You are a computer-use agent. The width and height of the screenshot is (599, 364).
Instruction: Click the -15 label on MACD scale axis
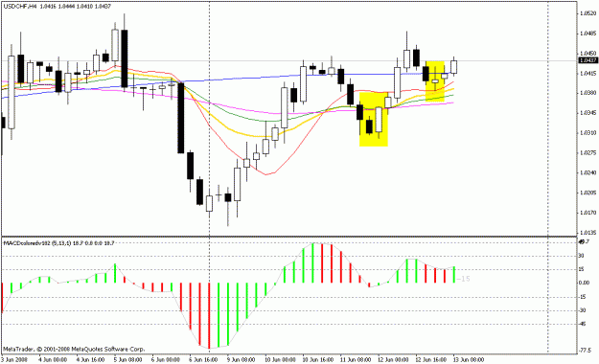[x=582, y=297]
